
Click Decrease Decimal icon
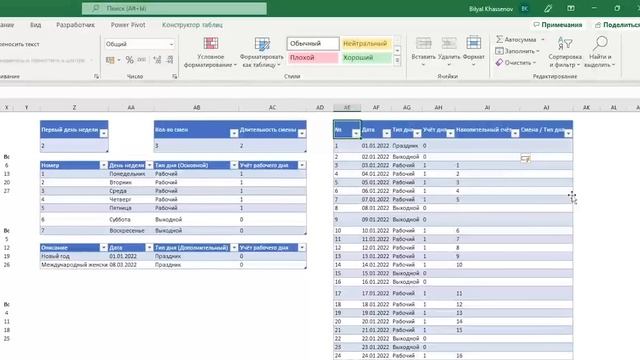click(x=170, y=60)
